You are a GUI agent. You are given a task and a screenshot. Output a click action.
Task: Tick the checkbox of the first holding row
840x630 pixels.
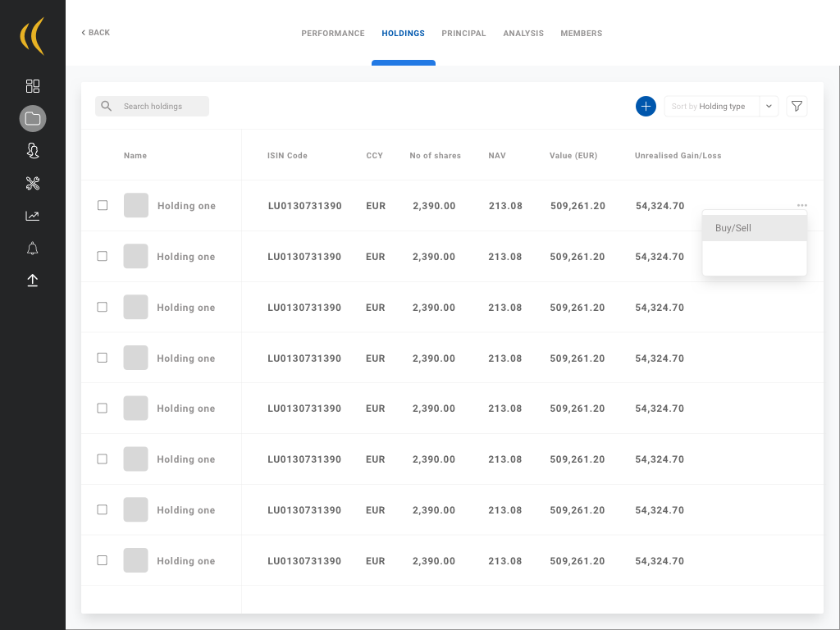(103, 205)
